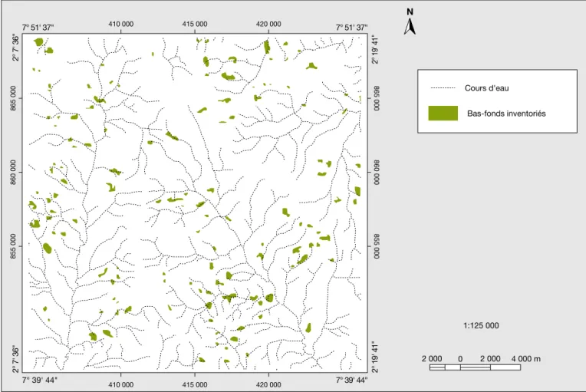Click "415 000" on the bottom axis
Image resolution: width=586 pixels, height=392 pixels.
[195, 384]
